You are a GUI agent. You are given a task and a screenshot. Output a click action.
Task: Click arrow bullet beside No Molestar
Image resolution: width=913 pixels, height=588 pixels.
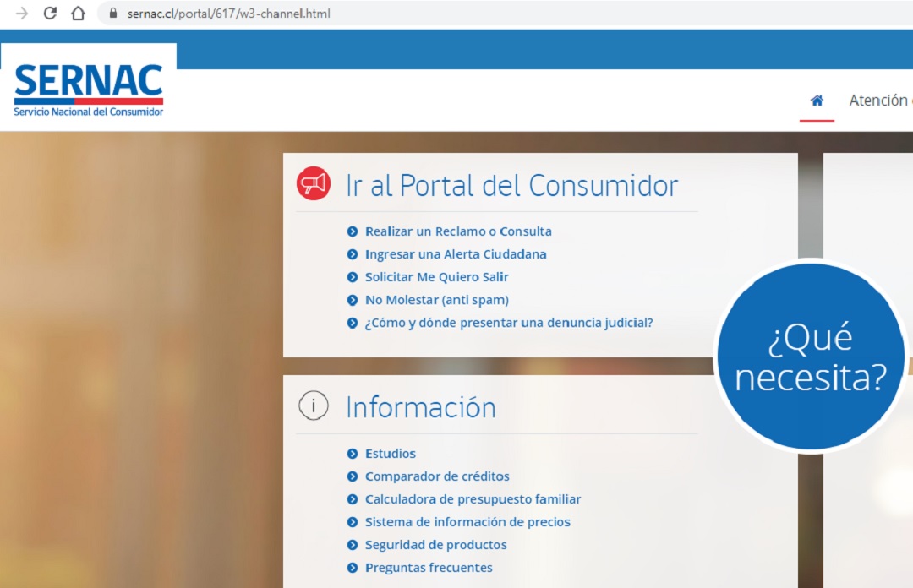353,301
